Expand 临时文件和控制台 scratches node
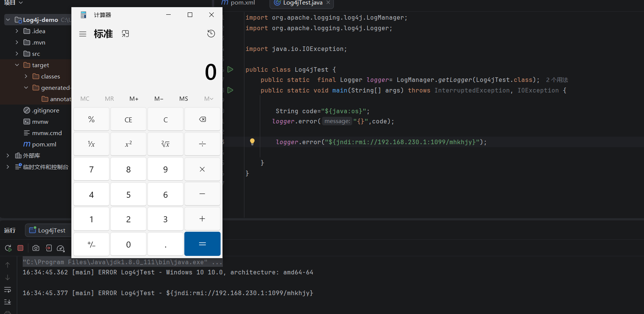Image resolution: width=644 pixels, height=314 pixels. pyautogui.click(x=8, y=167)
